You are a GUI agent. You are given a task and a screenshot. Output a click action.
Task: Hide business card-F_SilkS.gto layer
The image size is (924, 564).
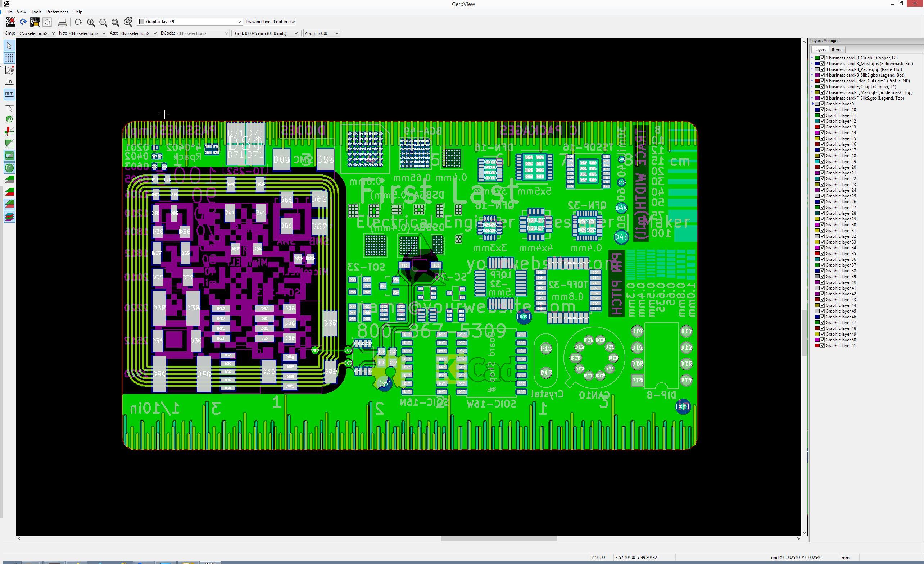[x=823, y=98]
